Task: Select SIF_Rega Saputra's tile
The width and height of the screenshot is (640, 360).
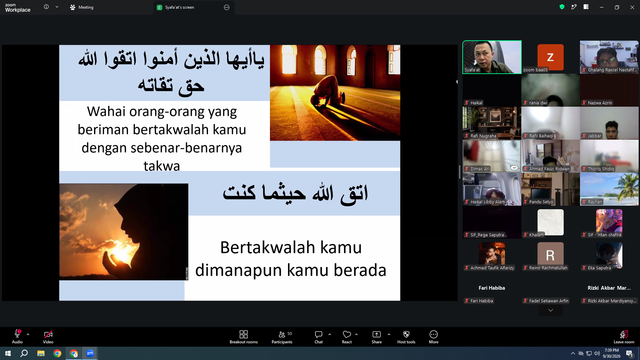Action: tap(492, 222)
